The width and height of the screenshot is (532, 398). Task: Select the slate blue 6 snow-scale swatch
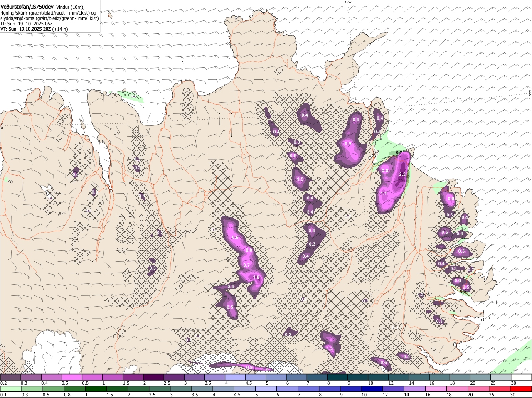click(x=297, y=377)
